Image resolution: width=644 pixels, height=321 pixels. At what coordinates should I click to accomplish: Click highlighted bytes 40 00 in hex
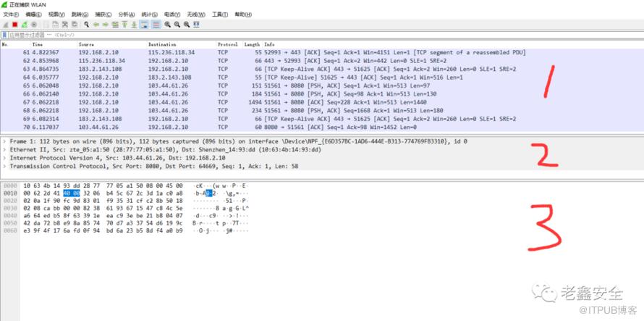coord(72,193)
